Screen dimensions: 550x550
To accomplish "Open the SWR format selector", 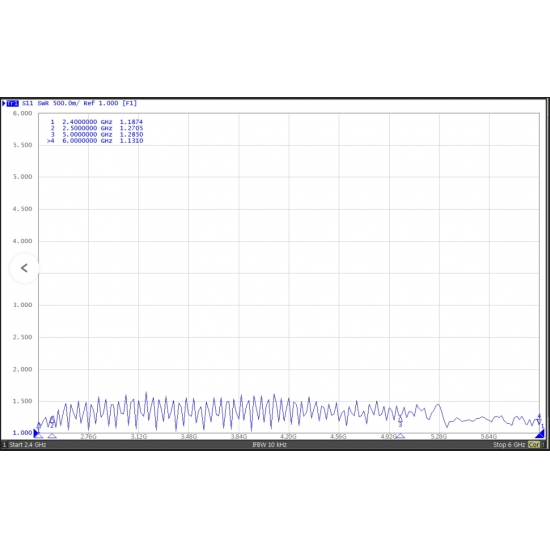I will 43,103.
